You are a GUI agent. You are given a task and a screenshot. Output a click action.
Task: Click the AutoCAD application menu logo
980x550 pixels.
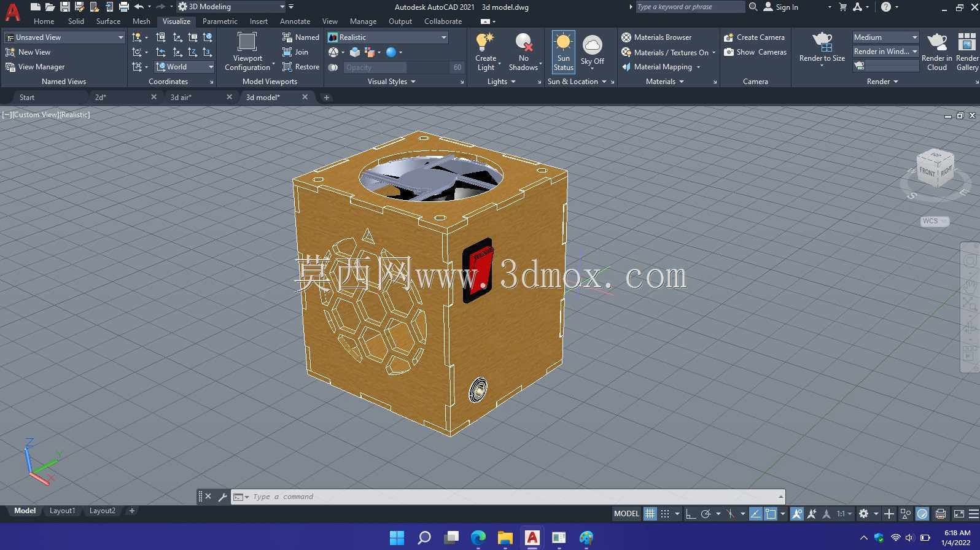click(12, 11)
